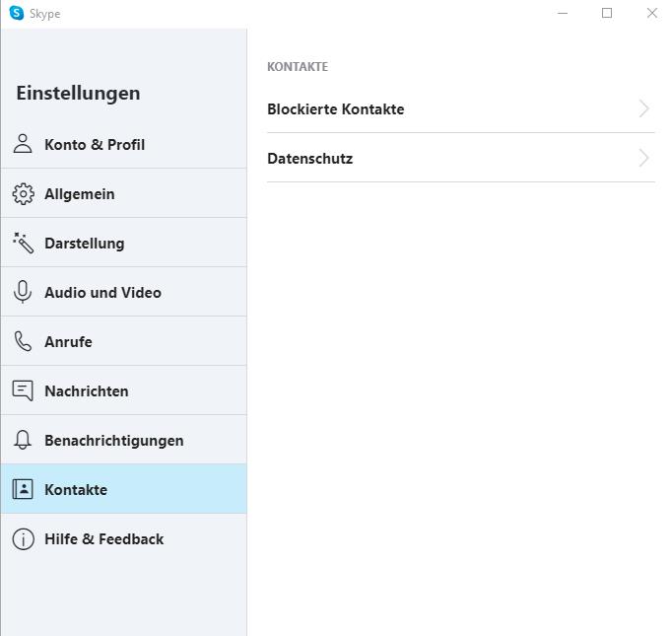Image resolution: width=672 pixels, height=636 pixels.
Task: Minimize the Skype window
Action: click(x=563, y=13)
